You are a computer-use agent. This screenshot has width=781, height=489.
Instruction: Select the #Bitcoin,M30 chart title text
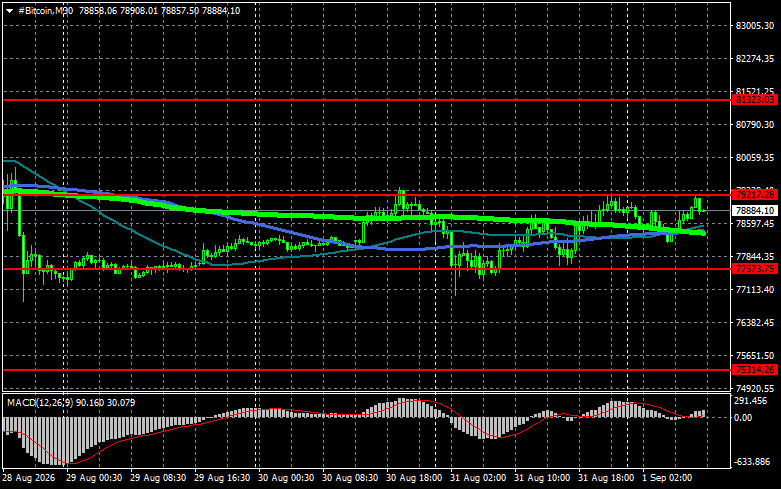pyautogui.click(x=45, y=10)
